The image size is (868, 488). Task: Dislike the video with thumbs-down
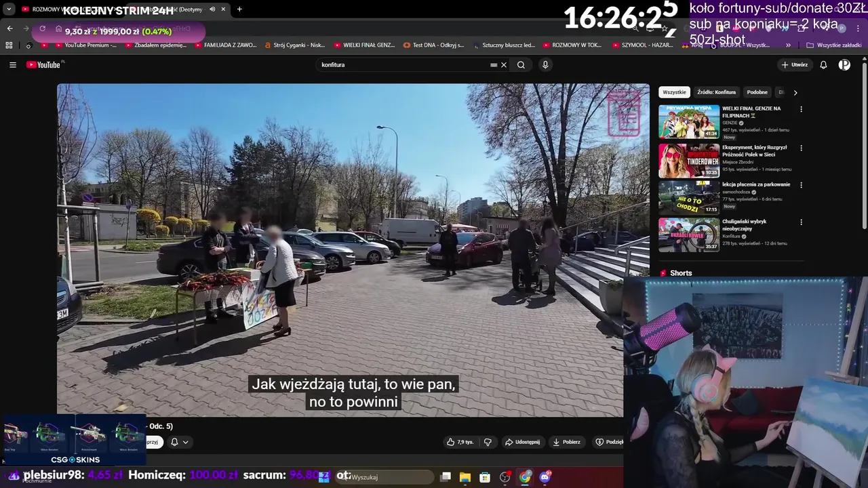tap(488, 442)
